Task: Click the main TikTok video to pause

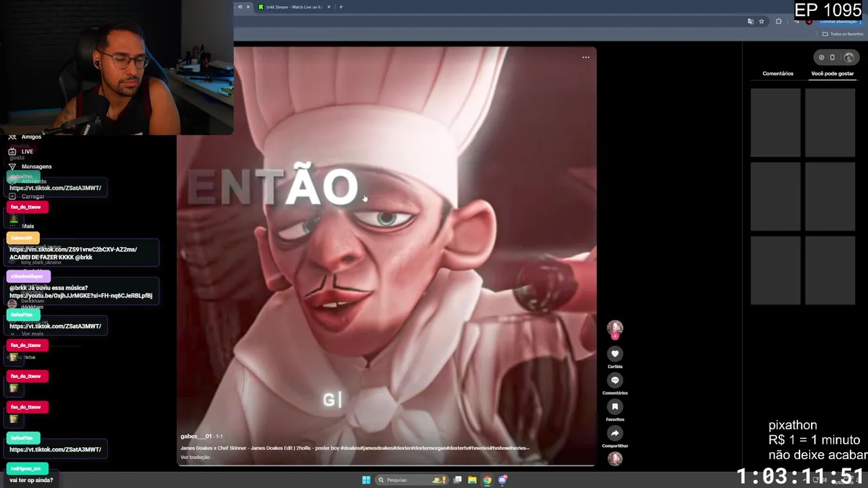Action: 387,256
